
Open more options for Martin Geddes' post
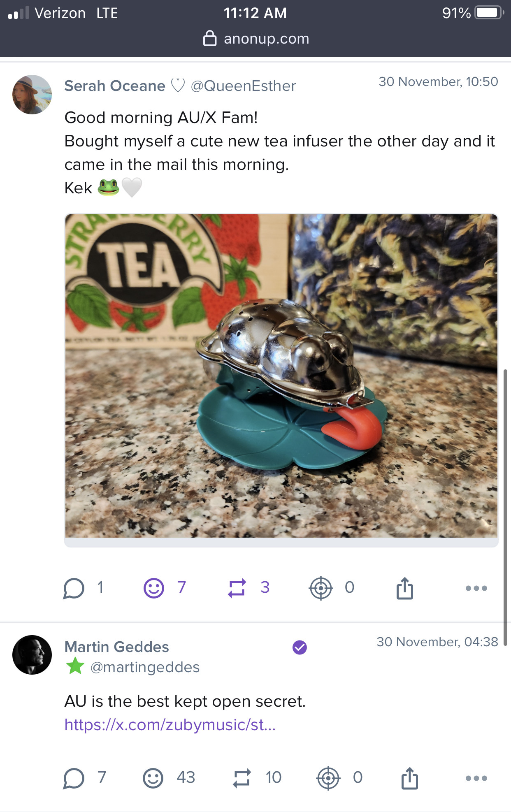(x=476, y=778)
